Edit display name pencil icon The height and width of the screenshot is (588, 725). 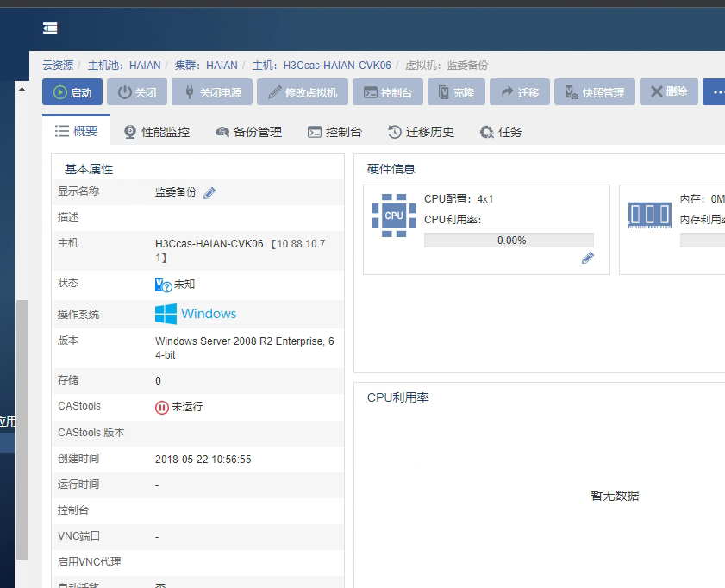coord(209,192)
